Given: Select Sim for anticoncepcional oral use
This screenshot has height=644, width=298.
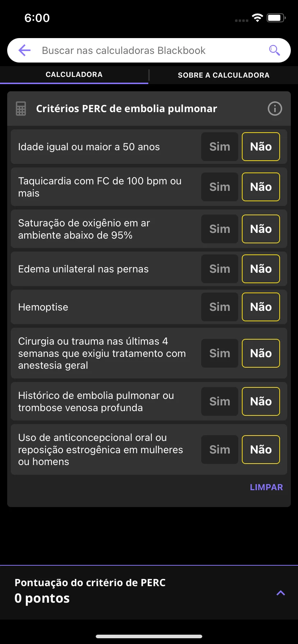Looking at the screenshot, I should pos(220,450).
